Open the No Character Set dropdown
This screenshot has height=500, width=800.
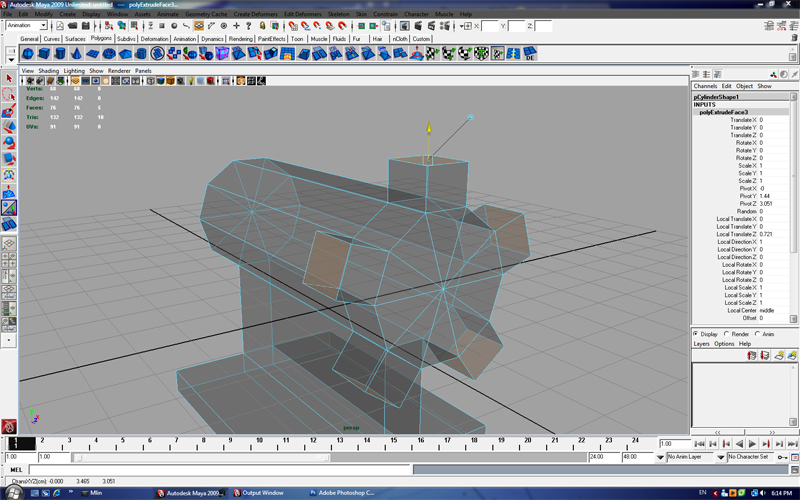coord(750,457)
